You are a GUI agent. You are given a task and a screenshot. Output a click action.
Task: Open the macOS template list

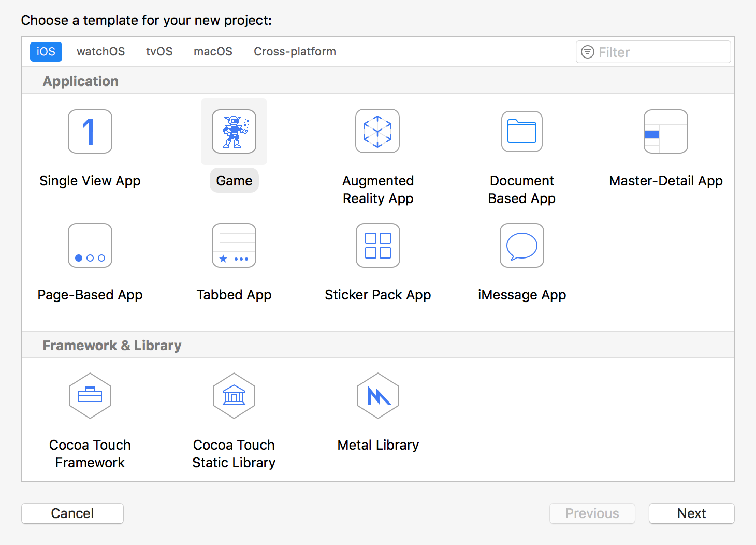213,51
